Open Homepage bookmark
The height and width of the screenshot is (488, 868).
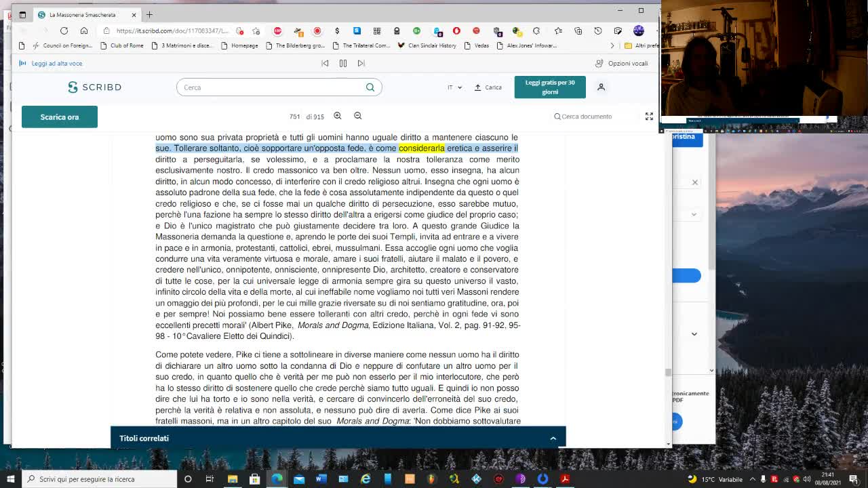(x=239, y=45)
